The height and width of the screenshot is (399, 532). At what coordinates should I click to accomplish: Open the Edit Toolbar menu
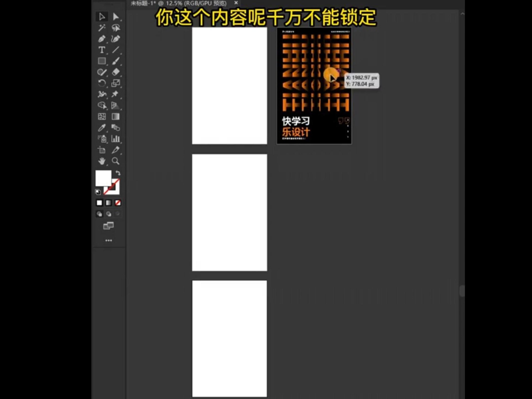[109, 240]
